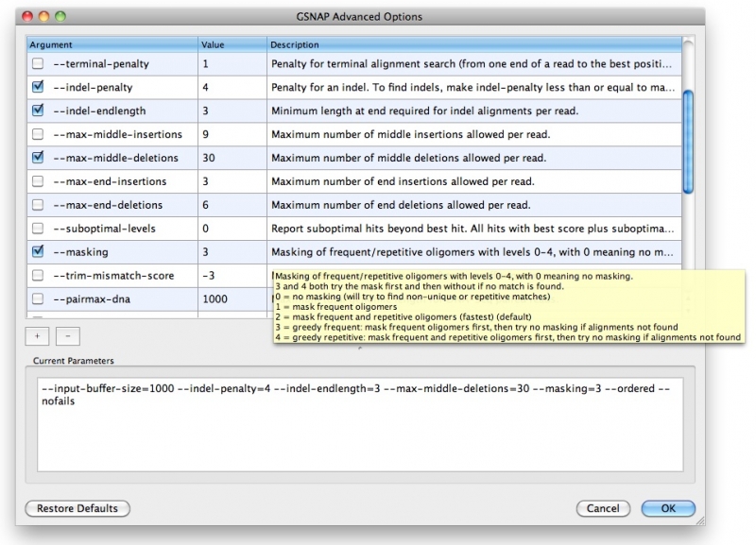The height and width of the screenshot is (545, 756).
Task: Select the --masking argument name
Action: pos(80,252)
